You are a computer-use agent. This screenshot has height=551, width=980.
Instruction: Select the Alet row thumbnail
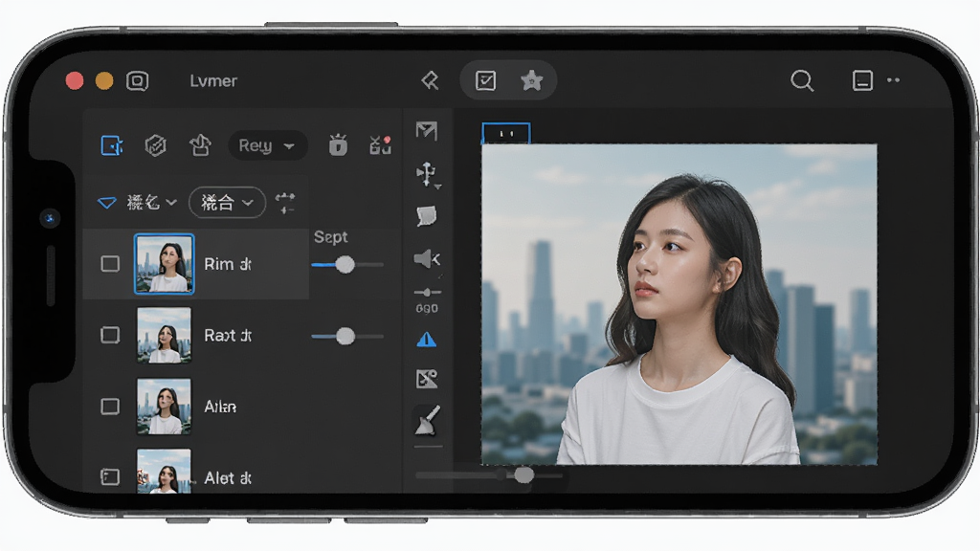click(x=165, y=472)
